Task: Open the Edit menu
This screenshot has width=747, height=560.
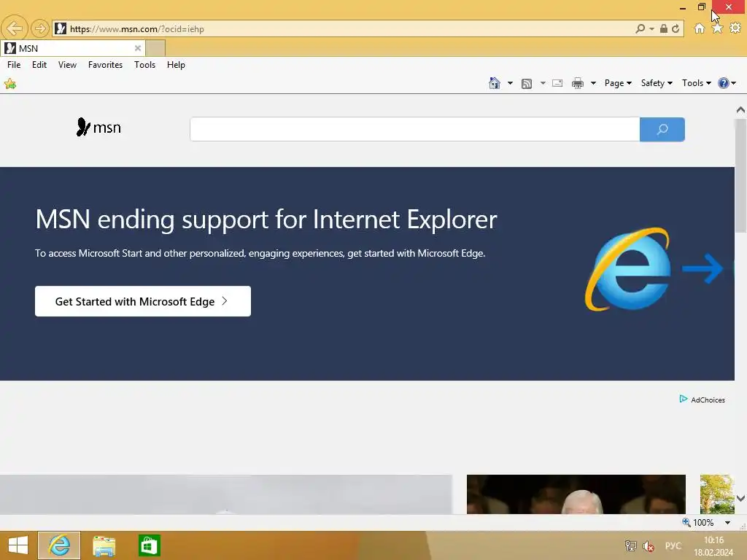Action: (39, 65)
